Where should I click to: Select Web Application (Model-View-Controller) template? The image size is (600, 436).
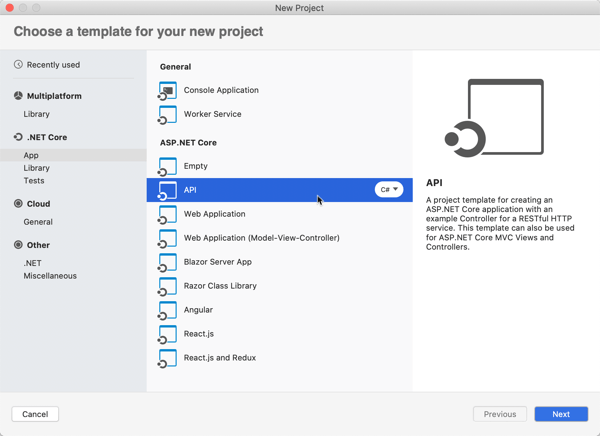click(x=261, y=238)
